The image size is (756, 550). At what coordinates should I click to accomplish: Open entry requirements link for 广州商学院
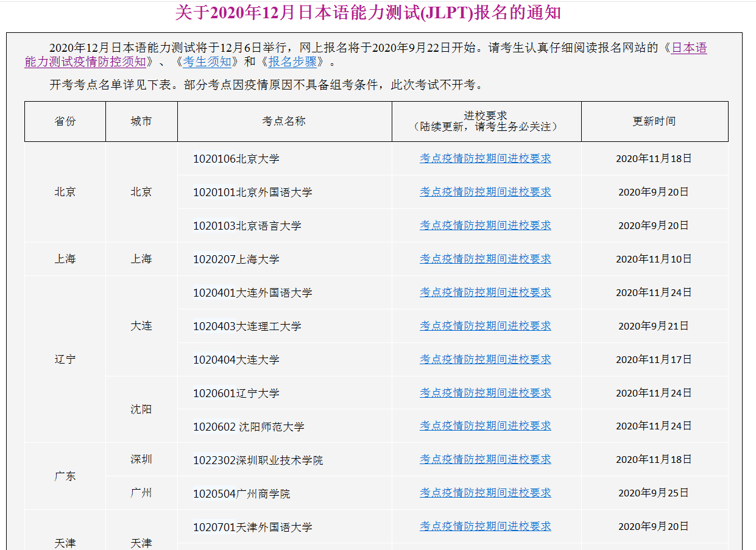[x=485, y=493]
